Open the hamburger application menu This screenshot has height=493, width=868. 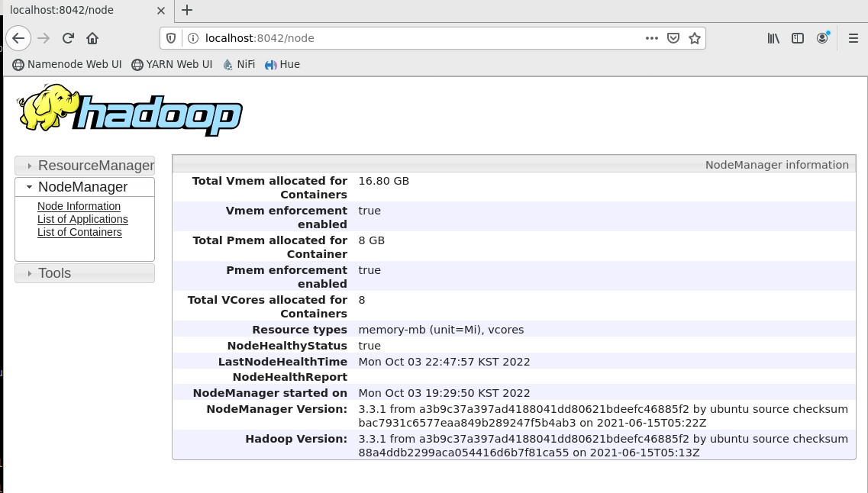(853, 38)
